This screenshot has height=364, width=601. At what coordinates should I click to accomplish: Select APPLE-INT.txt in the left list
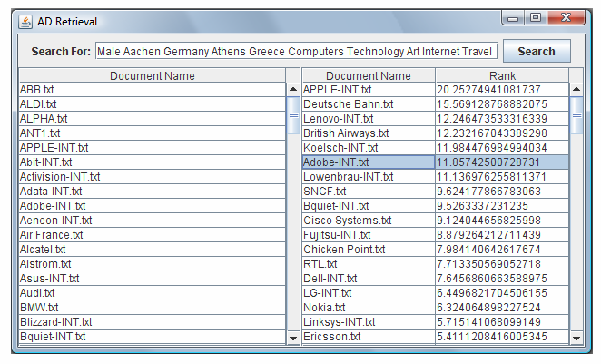(x=153, y=148)
